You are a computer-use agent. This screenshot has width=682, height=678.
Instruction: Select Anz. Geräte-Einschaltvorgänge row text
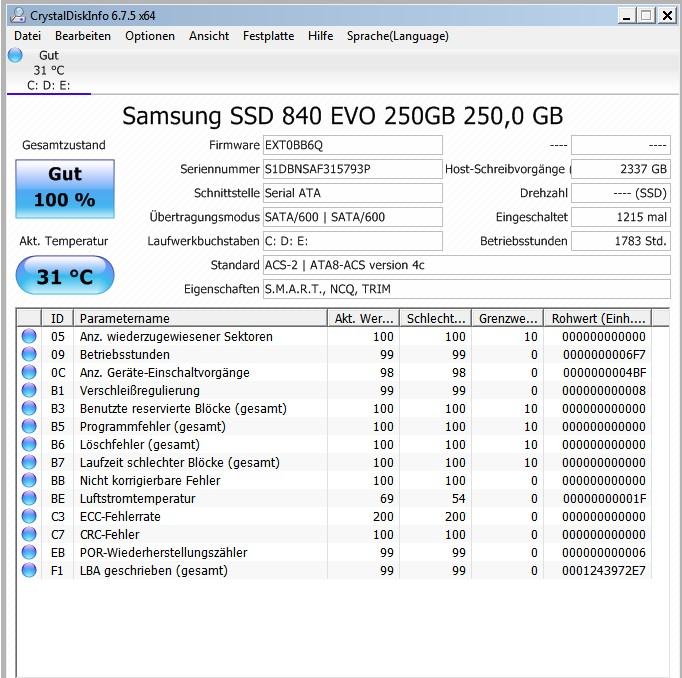click(x=164, y=373)
